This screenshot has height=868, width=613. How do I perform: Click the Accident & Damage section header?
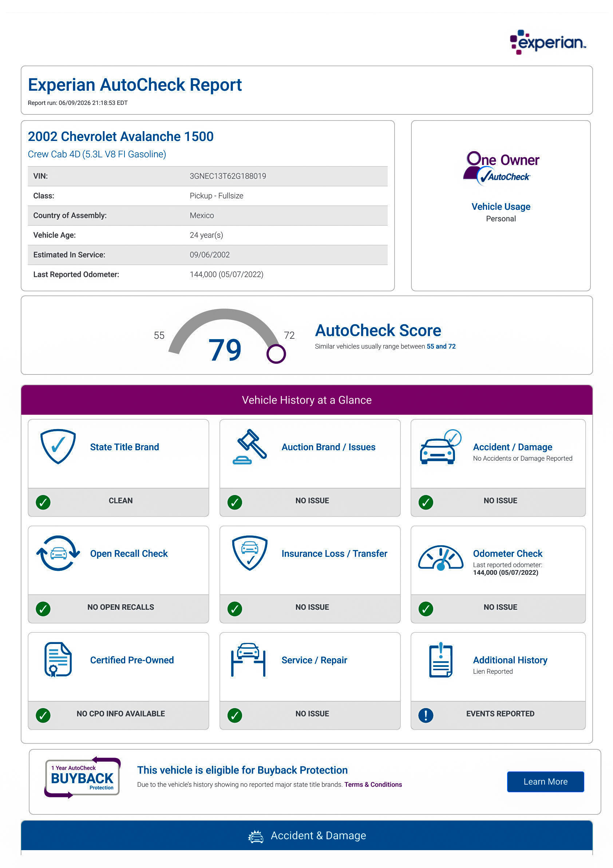pos(307,836)
